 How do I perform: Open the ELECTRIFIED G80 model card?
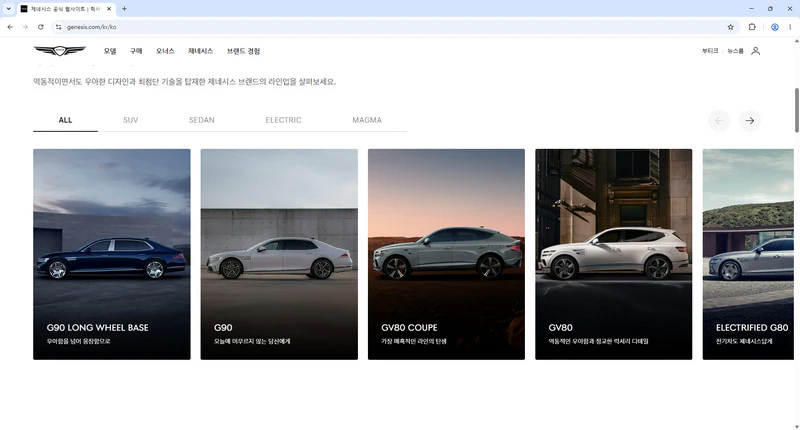click(x=748, y=254)
